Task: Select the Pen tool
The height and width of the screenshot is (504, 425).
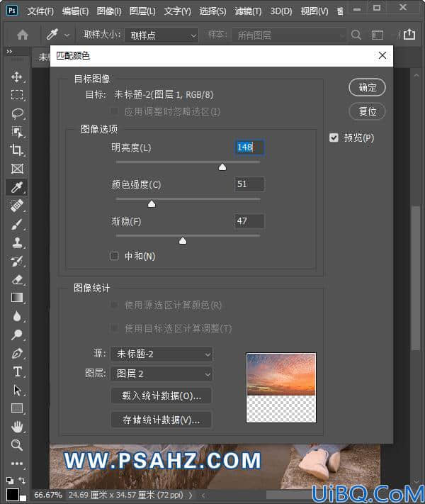Action: tap(17, 353)
